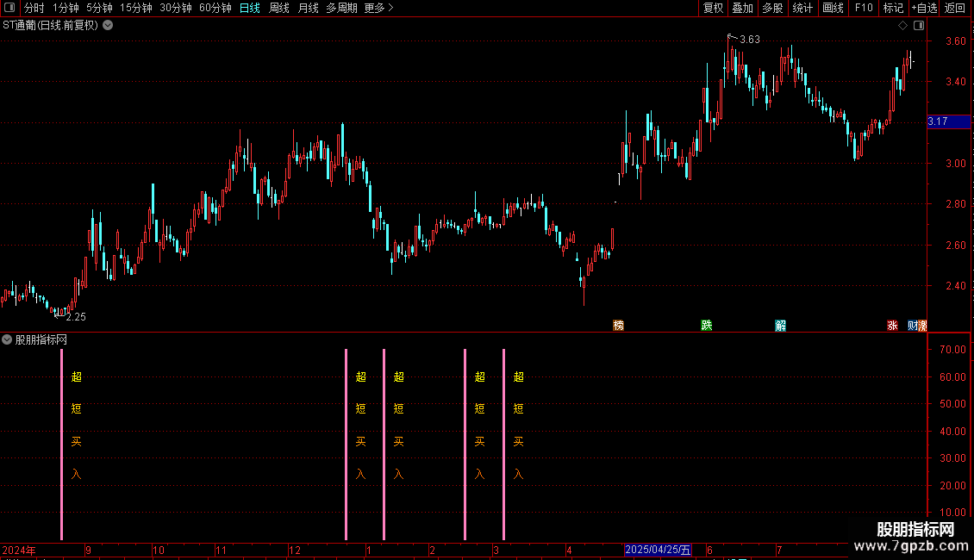
Task: Click the 解 event marker icon
Action: (780, 326)
